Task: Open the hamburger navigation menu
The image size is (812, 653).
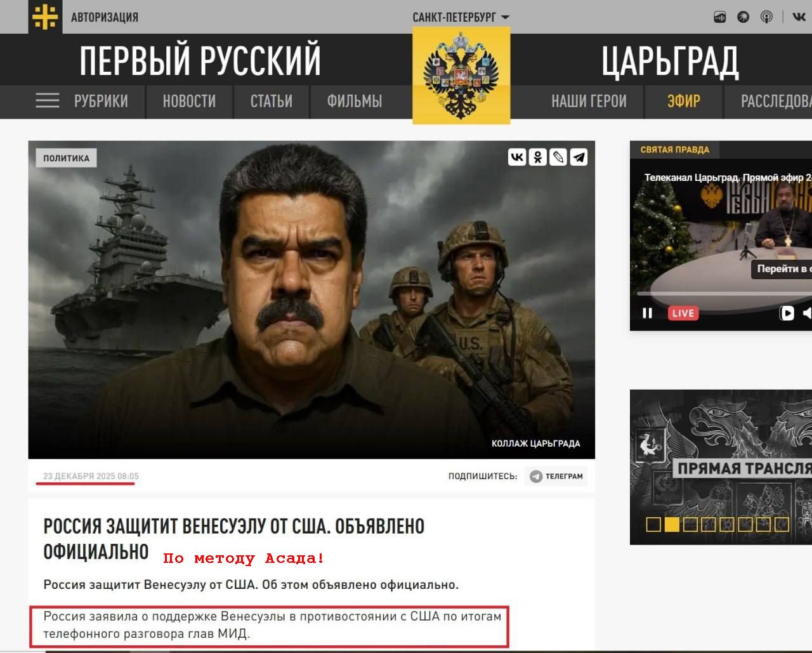Action: [47, 100]
